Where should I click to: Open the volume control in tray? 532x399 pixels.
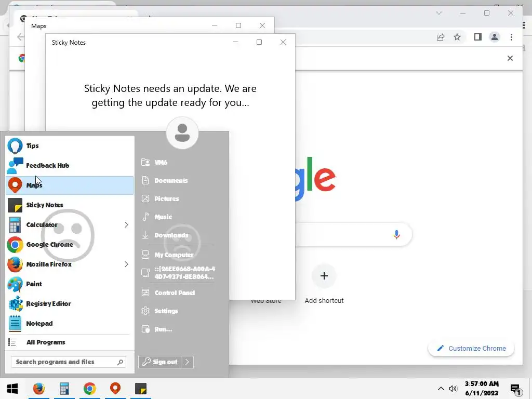point(453,389)
